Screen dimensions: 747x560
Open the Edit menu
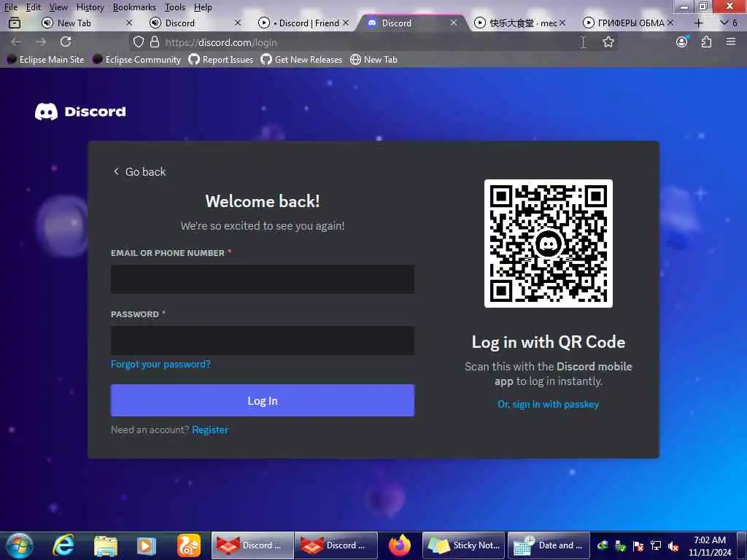tap(33, 7)
